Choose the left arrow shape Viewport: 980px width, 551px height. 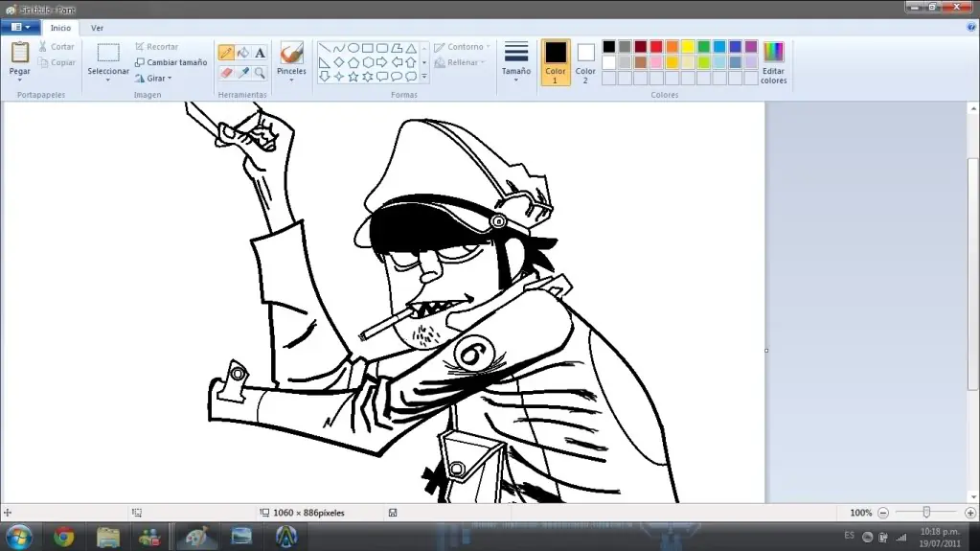coord(397,62)
